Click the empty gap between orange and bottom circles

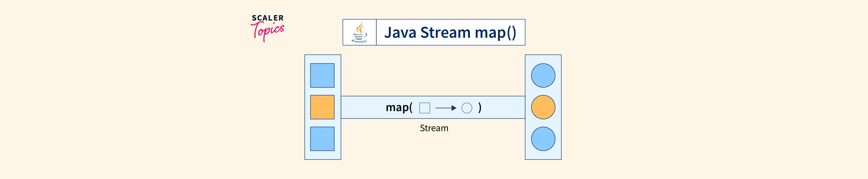pos(543,123)
